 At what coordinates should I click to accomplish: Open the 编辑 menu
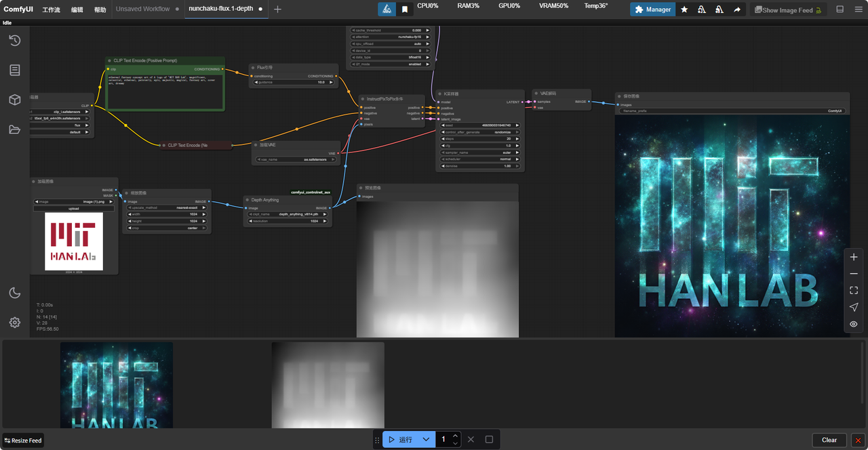(77, 9)
